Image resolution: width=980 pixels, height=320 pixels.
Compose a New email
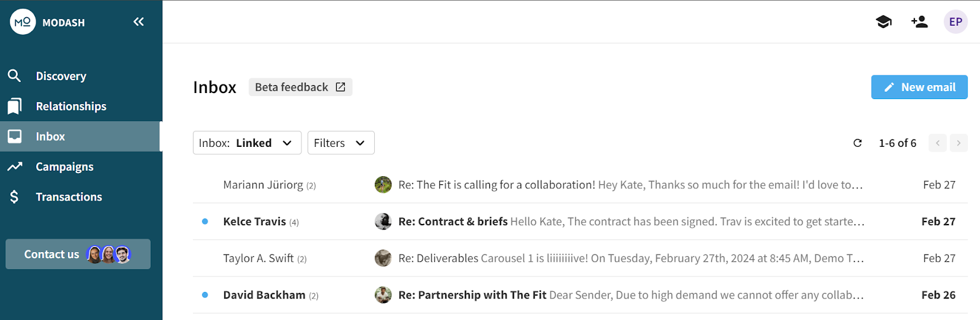919,87
